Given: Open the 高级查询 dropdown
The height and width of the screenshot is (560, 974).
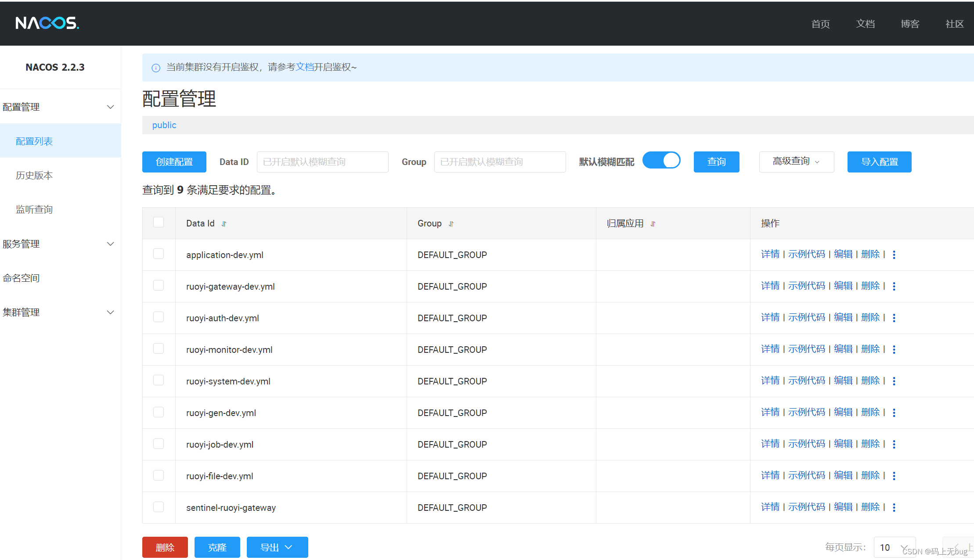Looking at the screenshot, I should pyautogui.click(x=797, y=162).
